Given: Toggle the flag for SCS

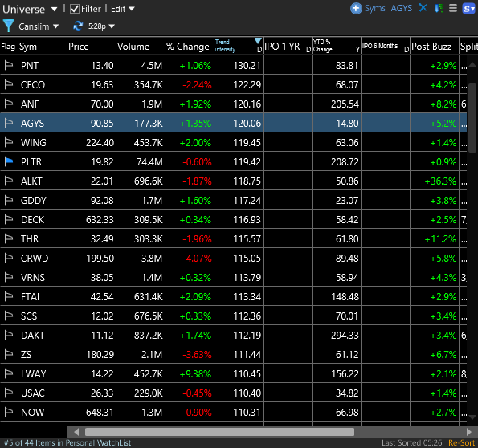Looking at the screenshot, I should coord(9,316).
